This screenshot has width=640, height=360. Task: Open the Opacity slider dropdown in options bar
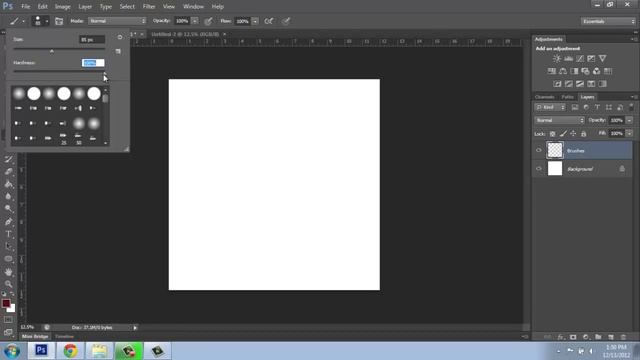(x=195, y=21)
